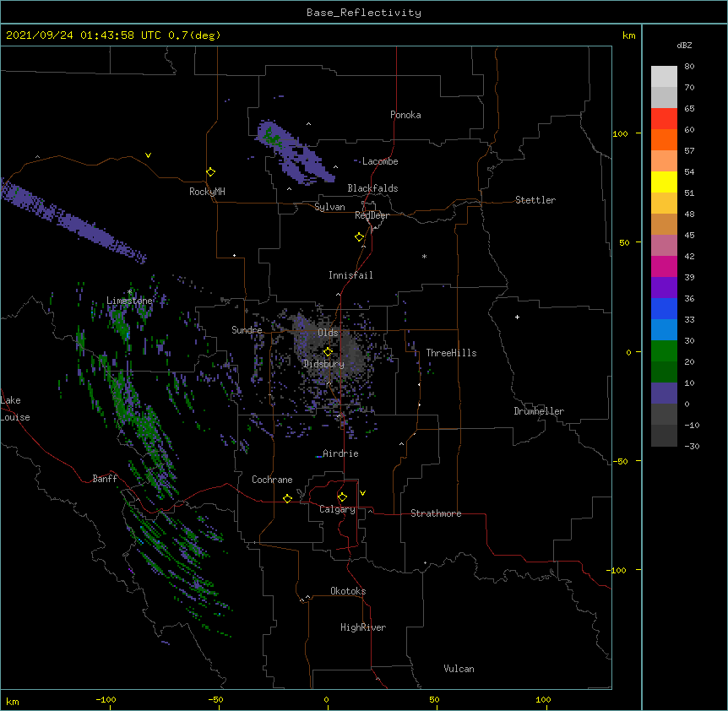This screenshot has width=728, height=711.
Task: Click the -50 tick on the right axis
Action: click(620, 461)
